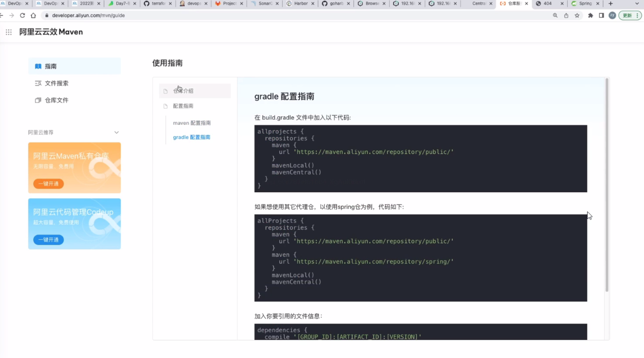Click 一键开通 on the Maven私有仓库 banner

pyautogui.click(x=49, y=184)
